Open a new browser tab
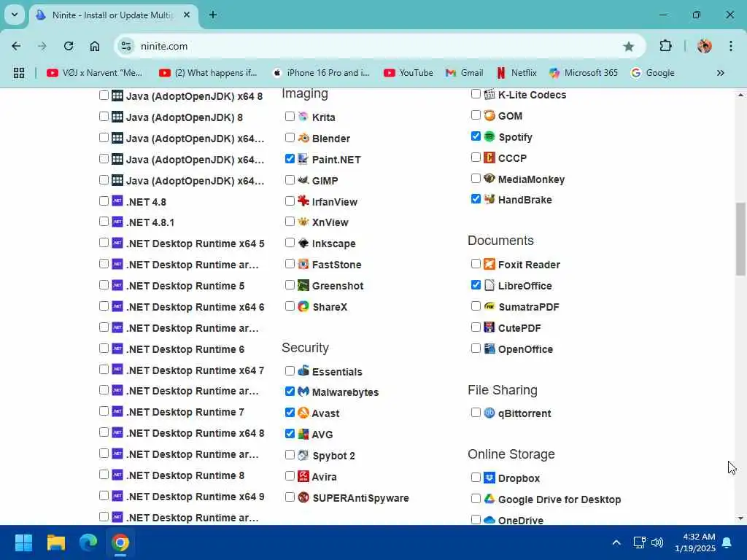Screen dimensions: 747x560 (213, 15)
